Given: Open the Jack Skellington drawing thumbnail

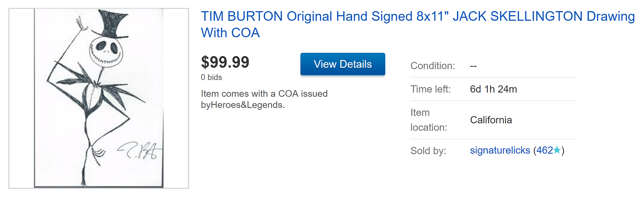Looking at the screenshot, I should click(99, 98).
